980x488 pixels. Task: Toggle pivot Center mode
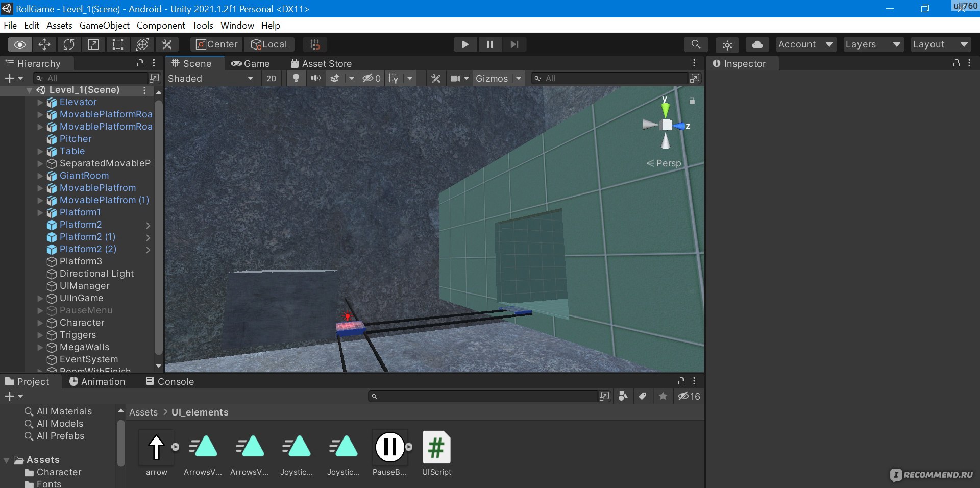[216, 44]
